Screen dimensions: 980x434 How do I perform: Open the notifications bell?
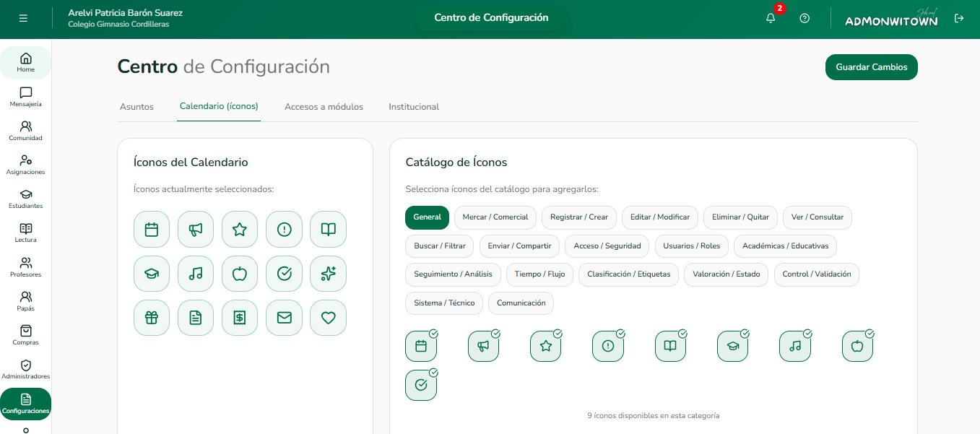point(771,18)
